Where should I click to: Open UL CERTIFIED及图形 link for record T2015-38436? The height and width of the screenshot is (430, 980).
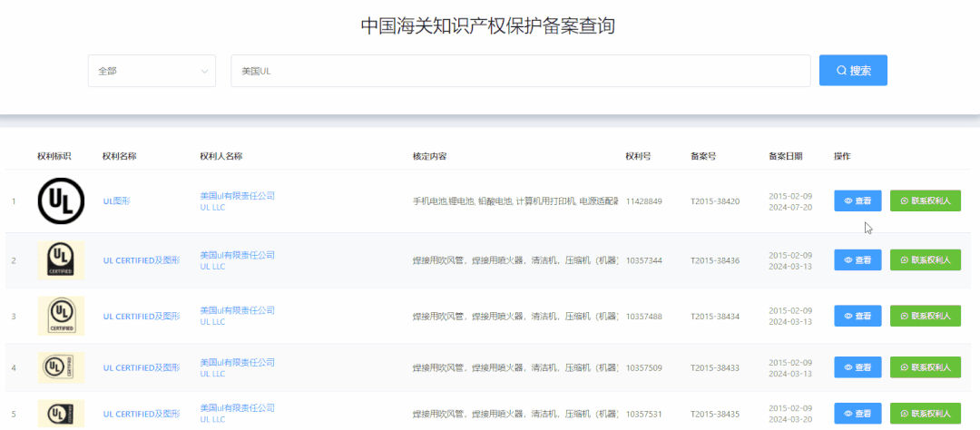[142, 260]
